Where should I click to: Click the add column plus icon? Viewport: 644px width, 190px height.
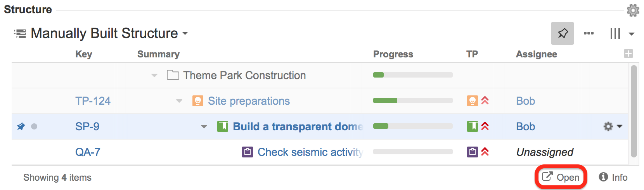pyautogui.click(x=628, y=54)
